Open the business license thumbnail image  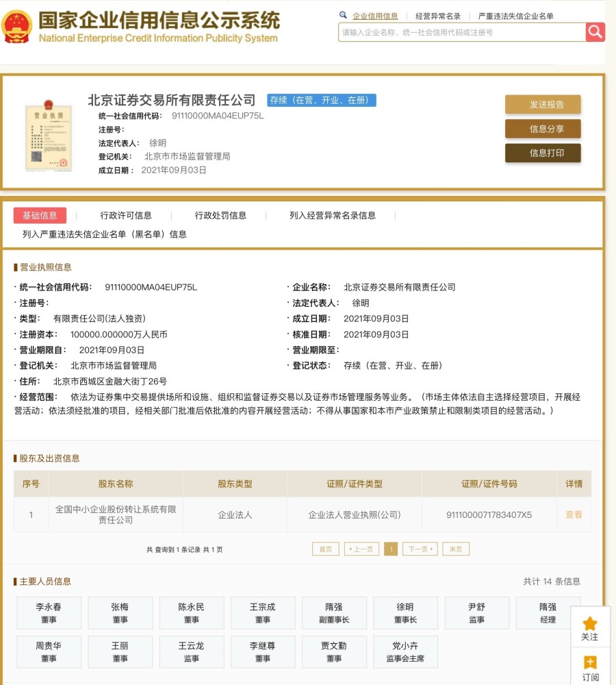(49, 136)
